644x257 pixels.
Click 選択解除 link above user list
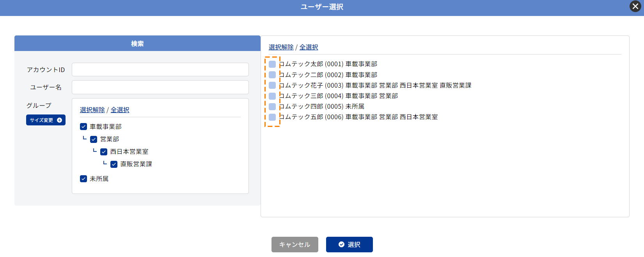click(281, 47)
